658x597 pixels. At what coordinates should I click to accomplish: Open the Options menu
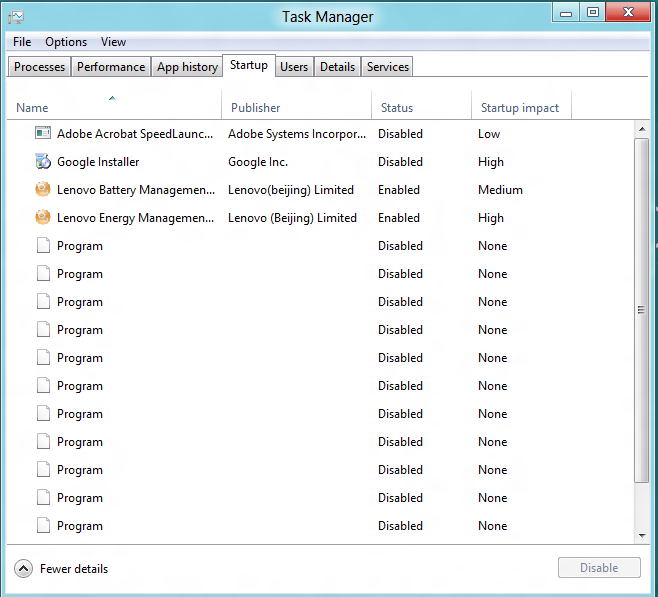[x=66, y=42]
